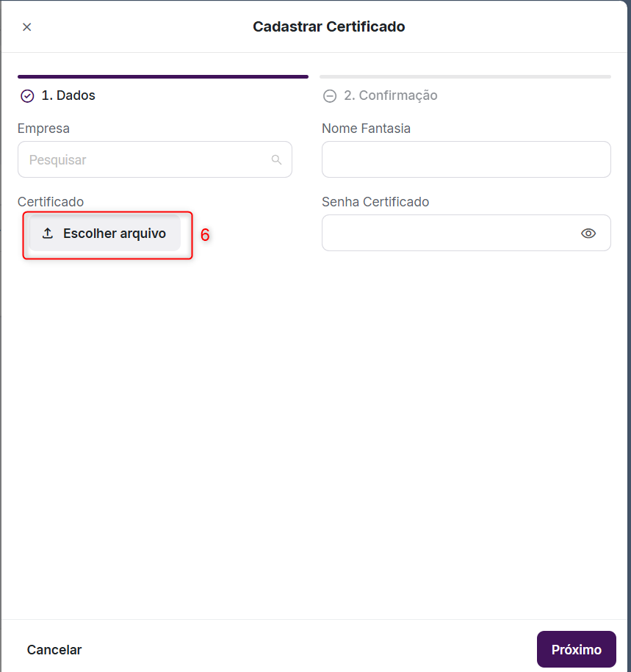Proceed with the Próximo button

coord(576,650)
